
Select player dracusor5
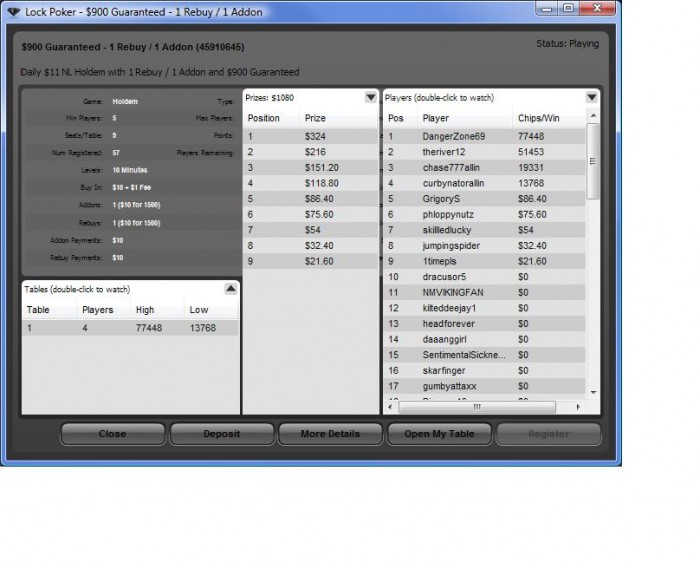[484, 277]
